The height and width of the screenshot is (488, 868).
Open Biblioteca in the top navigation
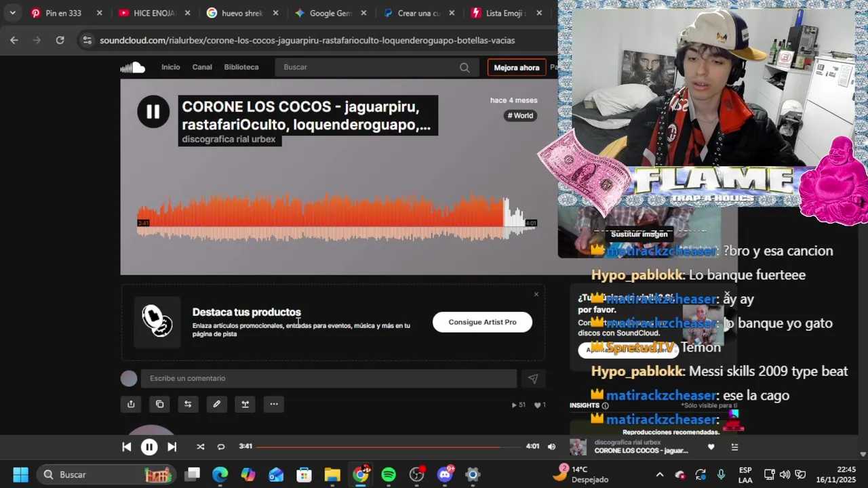pos(241,67)
